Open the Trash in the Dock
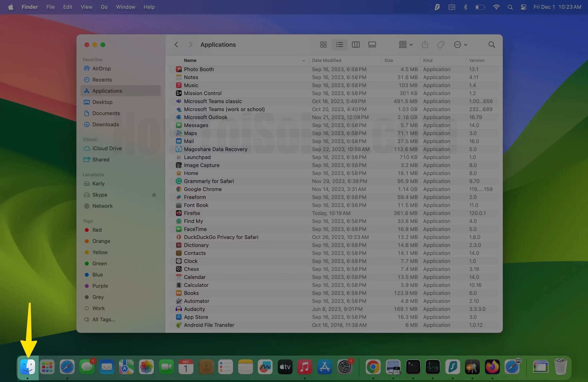The width and height of the screenshot is (588, 382). coord(561,366)
